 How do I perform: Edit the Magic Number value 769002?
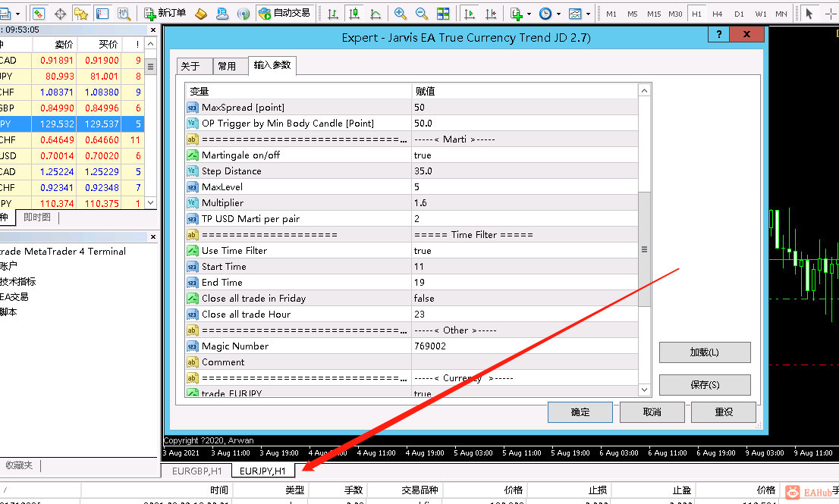click(x=524, y=346)
